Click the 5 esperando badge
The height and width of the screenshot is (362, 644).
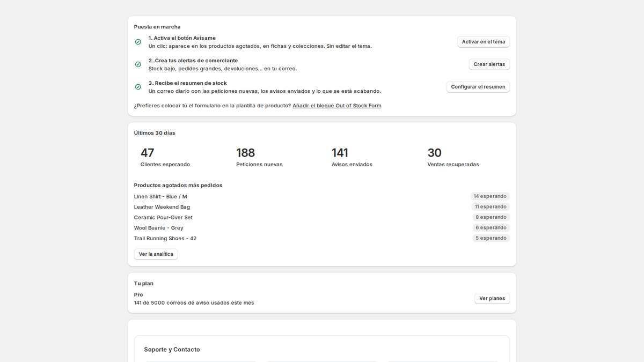point(491,238)
